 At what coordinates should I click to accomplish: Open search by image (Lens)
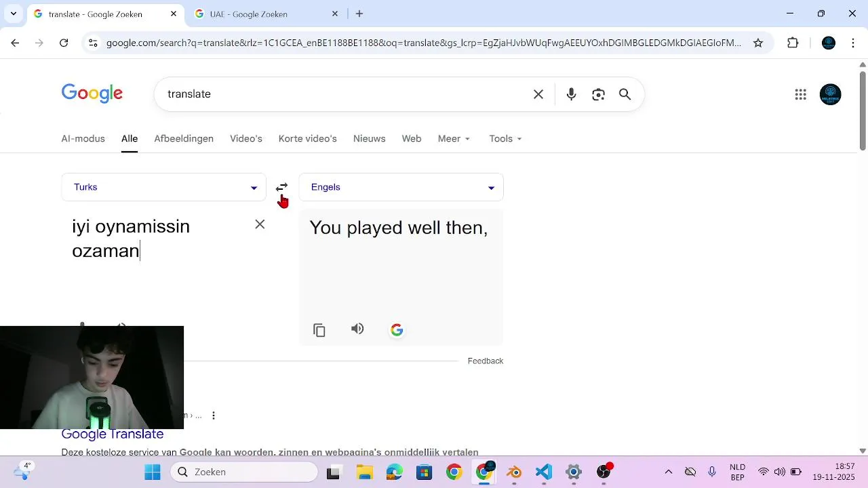click(598, 94)
